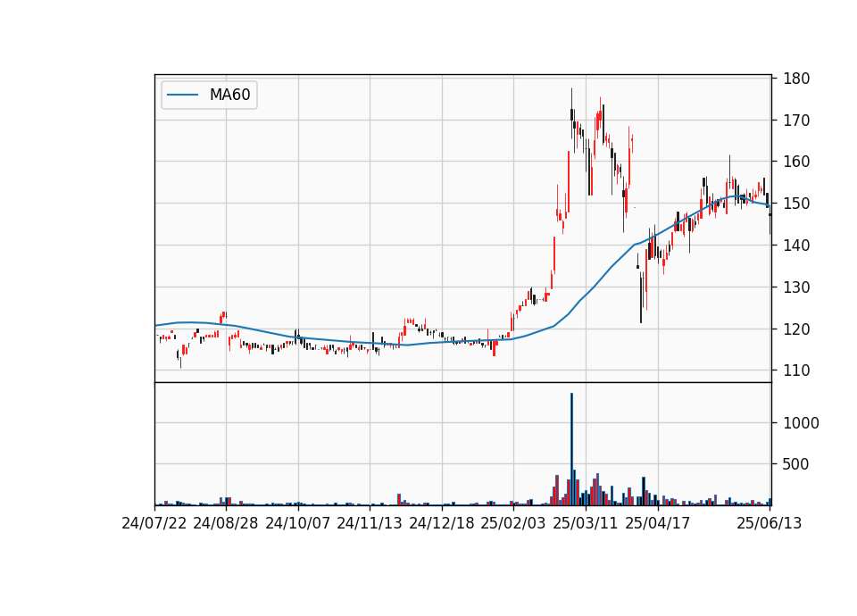Click the highest candlestick near 178

[571, 115]
